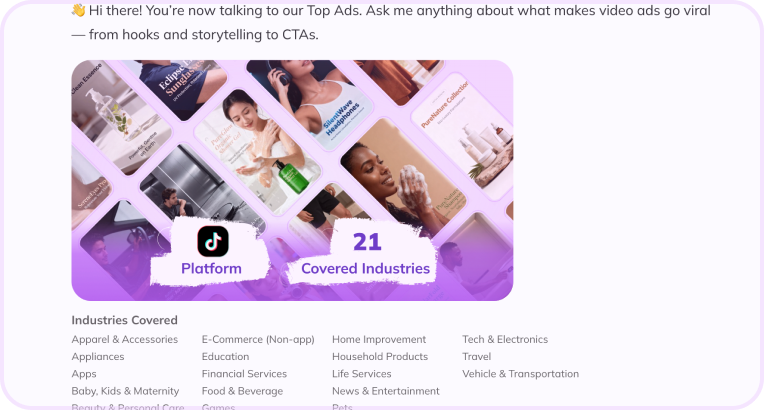Choose the Travel industry
This screenshot has height=410, width=764.
pos(477,357)
